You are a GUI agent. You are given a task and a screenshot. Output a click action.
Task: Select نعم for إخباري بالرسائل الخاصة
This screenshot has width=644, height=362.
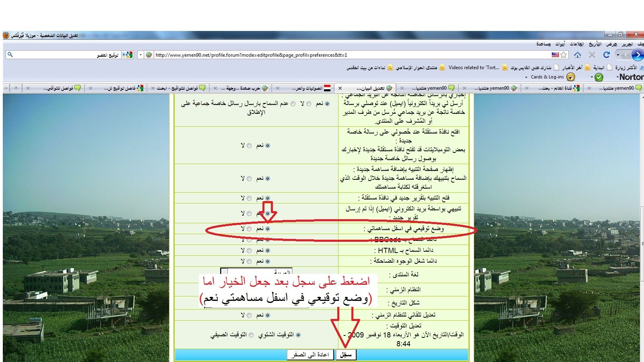[x=327, y=104]
